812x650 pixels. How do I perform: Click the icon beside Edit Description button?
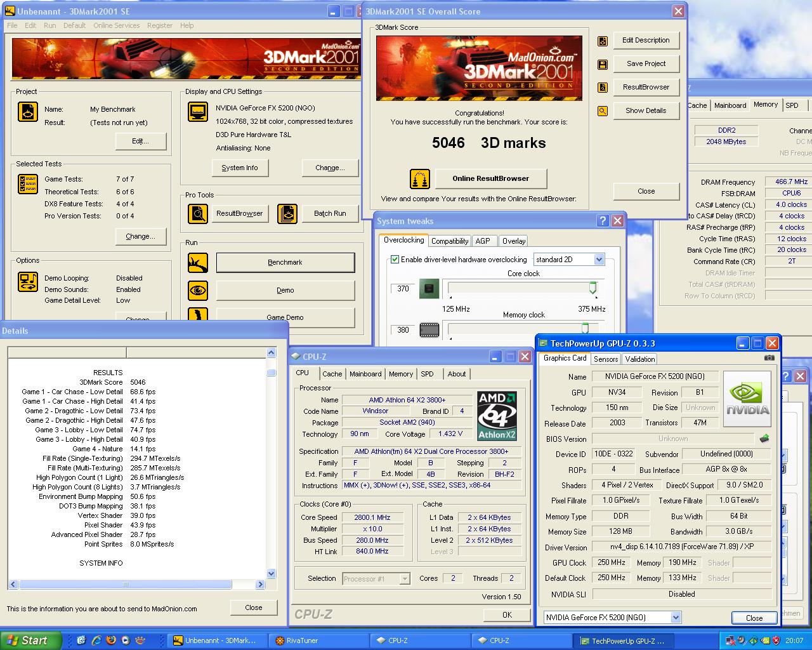pos(603,41)
